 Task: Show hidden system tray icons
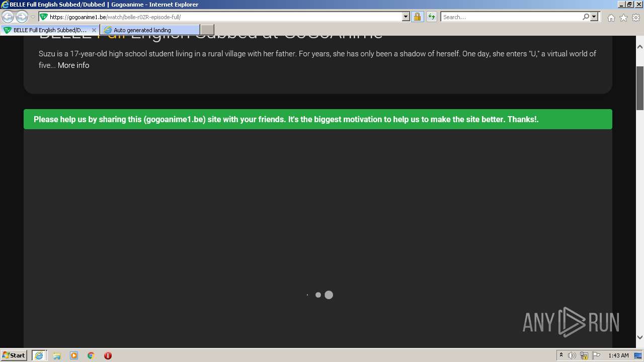click(x=561, y=355)
